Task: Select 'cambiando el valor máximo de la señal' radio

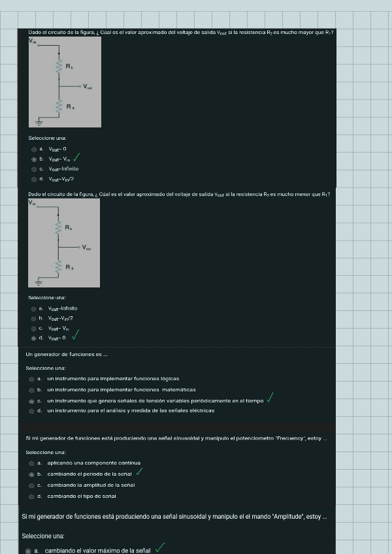Action: 27,551
